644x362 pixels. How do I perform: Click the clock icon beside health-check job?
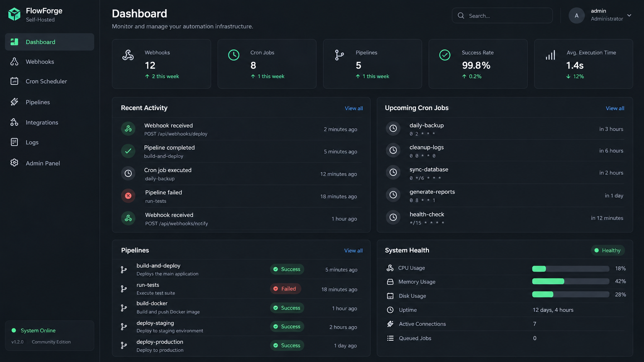tap(393, 217)
